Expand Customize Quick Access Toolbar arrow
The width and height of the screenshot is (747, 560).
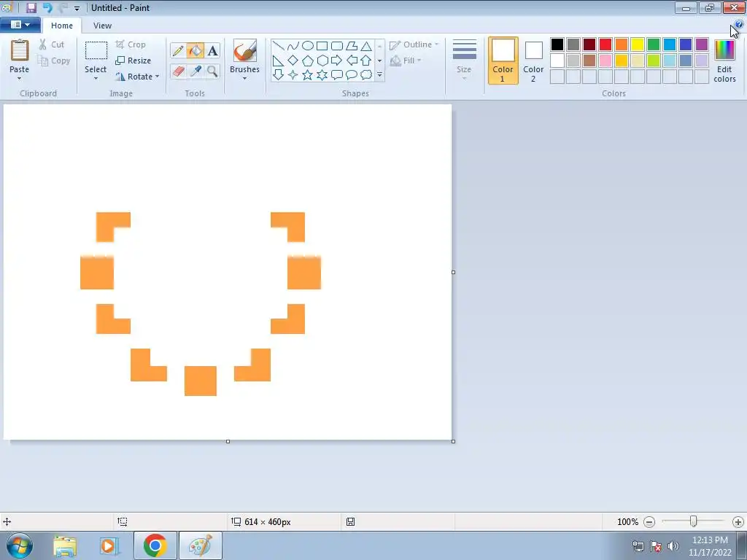pos(77,8)
